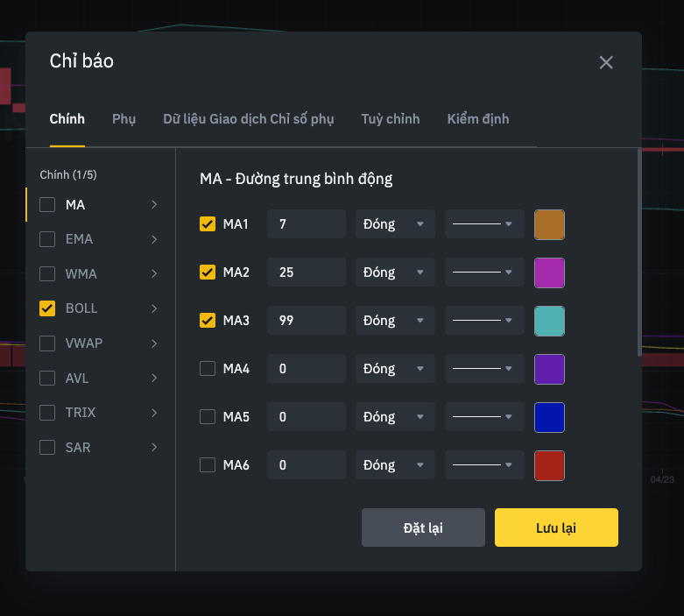Pick MA3 teal color swatch
Screen dimensions: 684x616
(549, 321)
